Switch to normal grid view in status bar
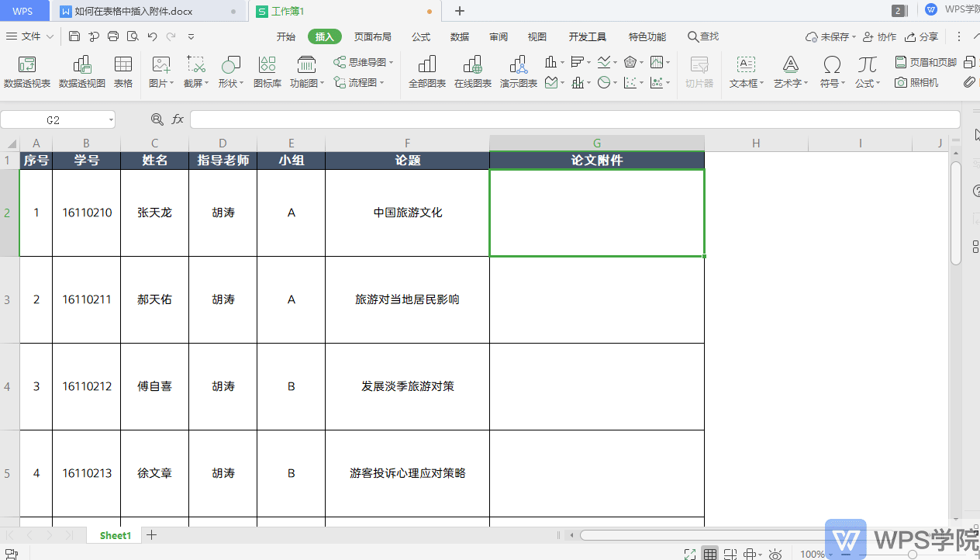This screenshot has height=560, width=980. [709, 554]
